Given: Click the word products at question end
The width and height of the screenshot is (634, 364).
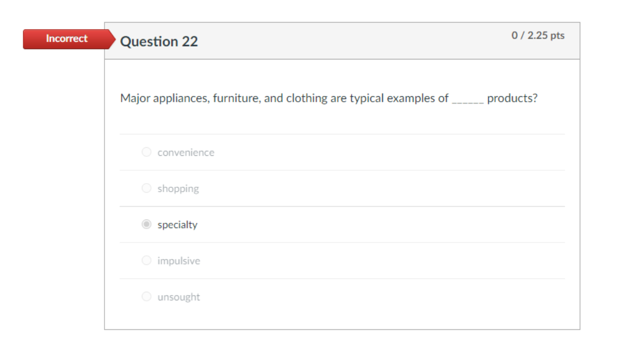Looking at the screenshot, I should (x=511, y=98).
